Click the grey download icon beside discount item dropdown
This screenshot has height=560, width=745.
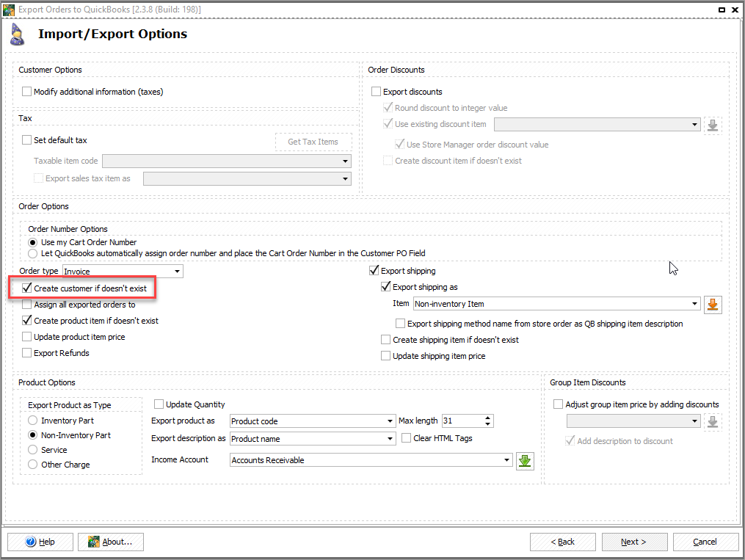point(712,125)
